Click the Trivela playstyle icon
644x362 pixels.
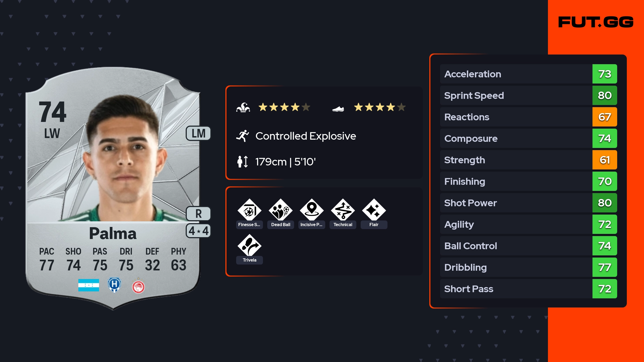coord(249,246)
